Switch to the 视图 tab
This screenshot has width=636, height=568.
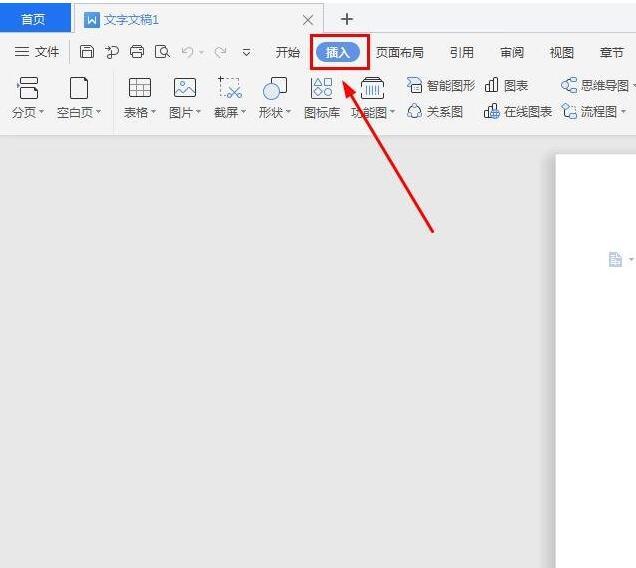(561, 52)
